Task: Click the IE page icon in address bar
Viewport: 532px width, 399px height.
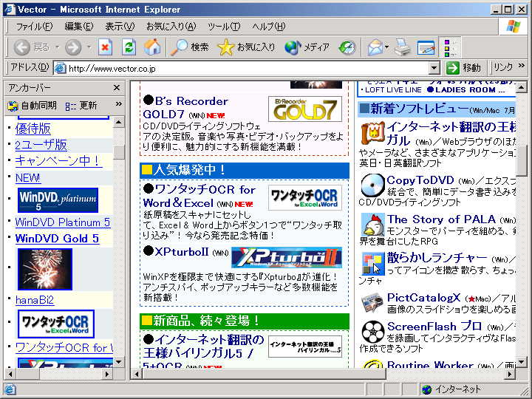Action: point(60,68)
